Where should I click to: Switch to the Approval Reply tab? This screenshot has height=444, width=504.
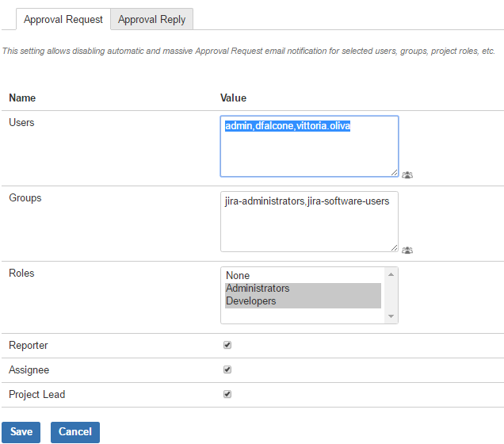152,20
